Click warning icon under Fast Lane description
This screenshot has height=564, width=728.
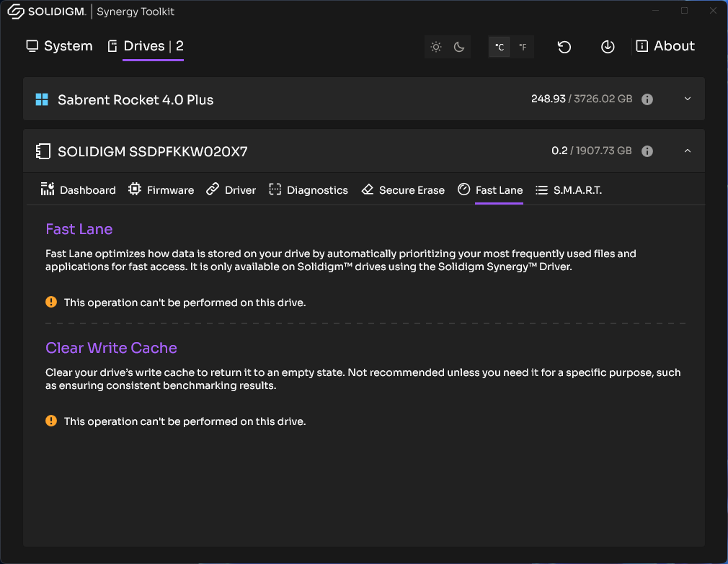(x=51, y=302)
